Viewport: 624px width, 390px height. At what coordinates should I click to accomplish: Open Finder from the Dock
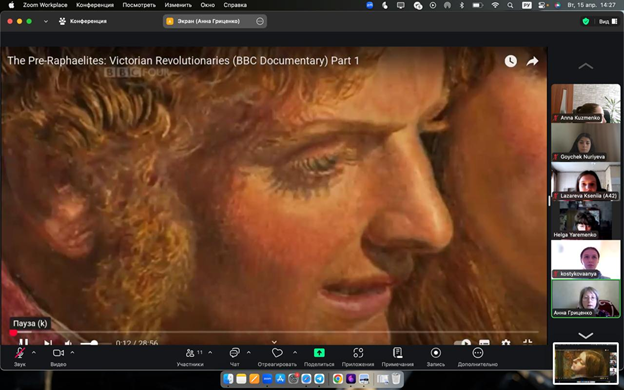pyautogui.click(x=229, y=379)
